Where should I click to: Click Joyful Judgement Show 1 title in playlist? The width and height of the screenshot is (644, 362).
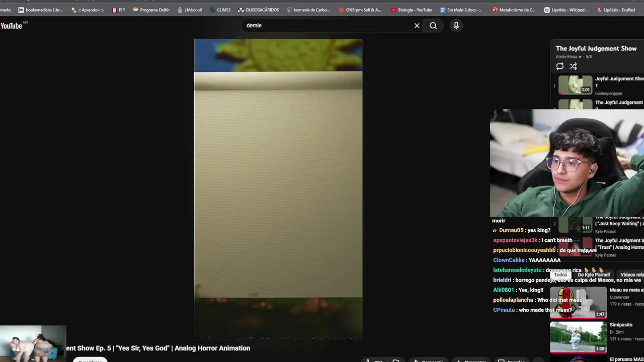(619, 82)
